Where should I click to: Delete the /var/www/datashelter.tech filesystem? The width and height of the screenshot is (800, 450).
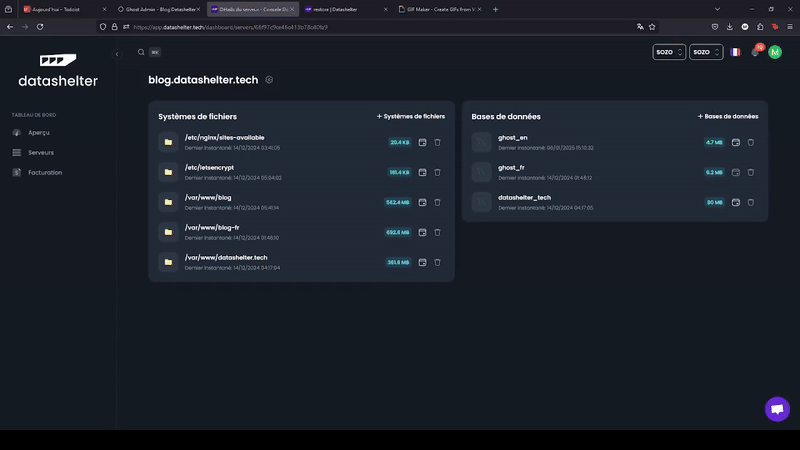click(x=437, y=262)
